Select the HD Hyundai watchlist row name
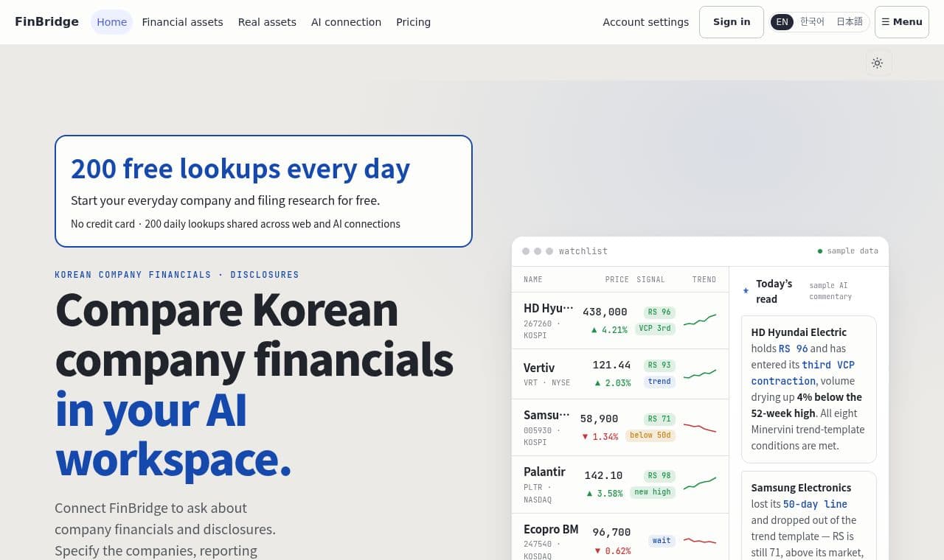This screenshot has width=944, height=560. pos(548,308)
